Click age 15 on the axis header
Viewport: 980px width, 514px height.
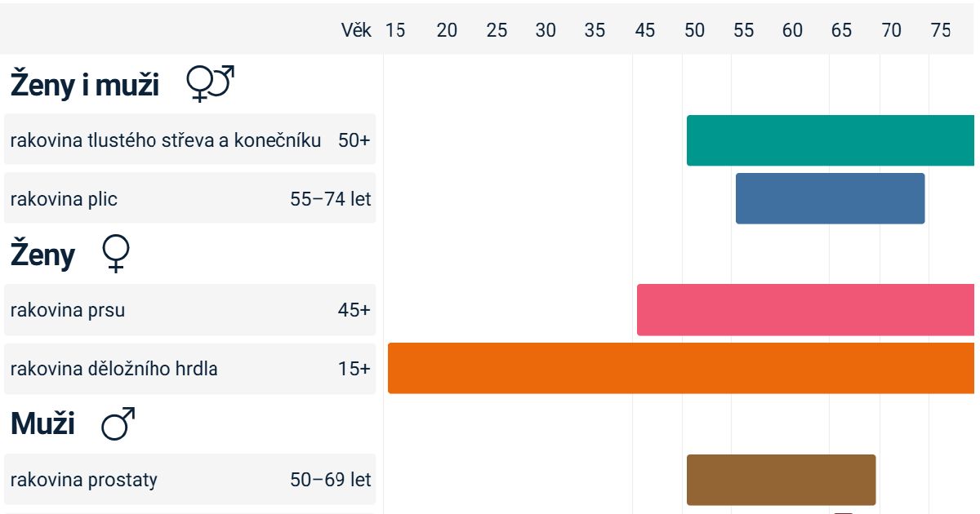pos(395,30)
